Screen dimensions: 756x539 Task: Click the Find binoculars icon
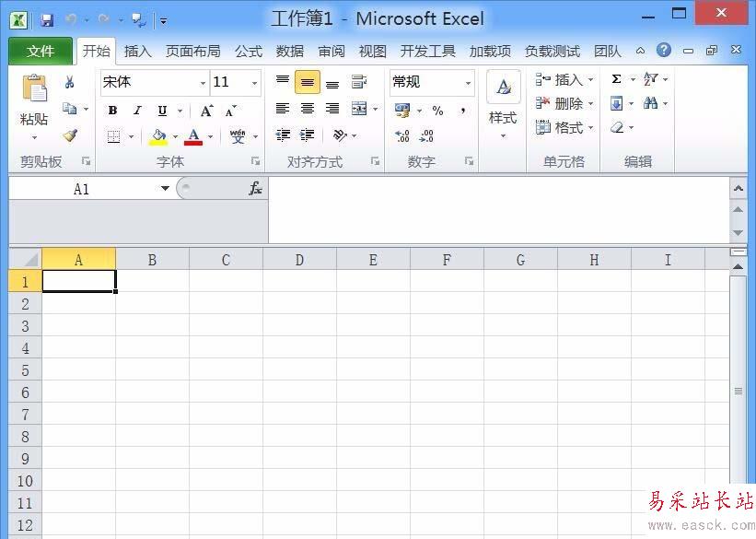650,103
